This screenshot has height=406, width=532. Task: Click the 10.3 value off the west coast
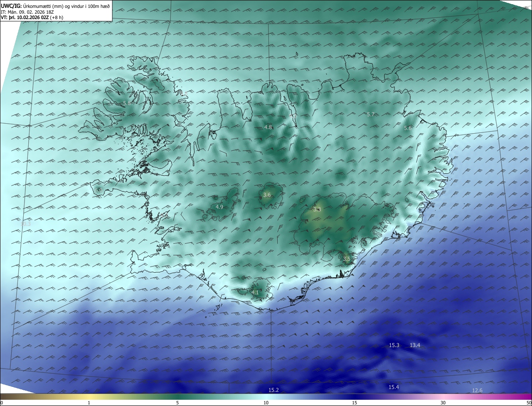pyautogui.click(x=26, y=224)
